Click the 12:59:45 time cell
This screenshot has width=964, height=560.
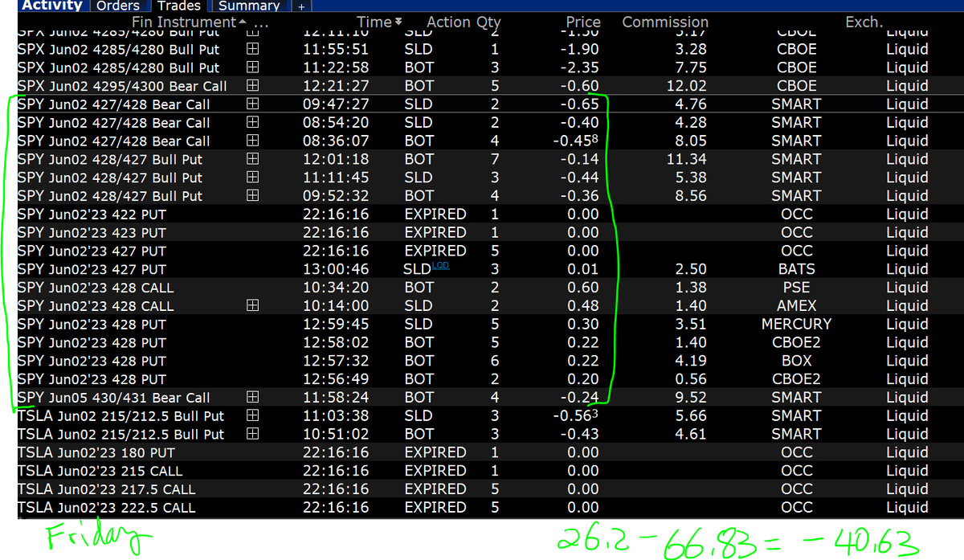336,325
